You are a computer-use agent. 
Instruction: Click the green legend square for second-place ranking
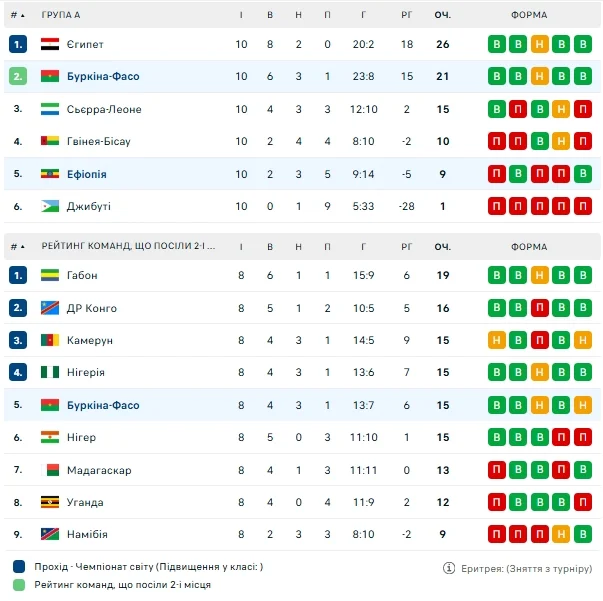[x=19, y=584]
